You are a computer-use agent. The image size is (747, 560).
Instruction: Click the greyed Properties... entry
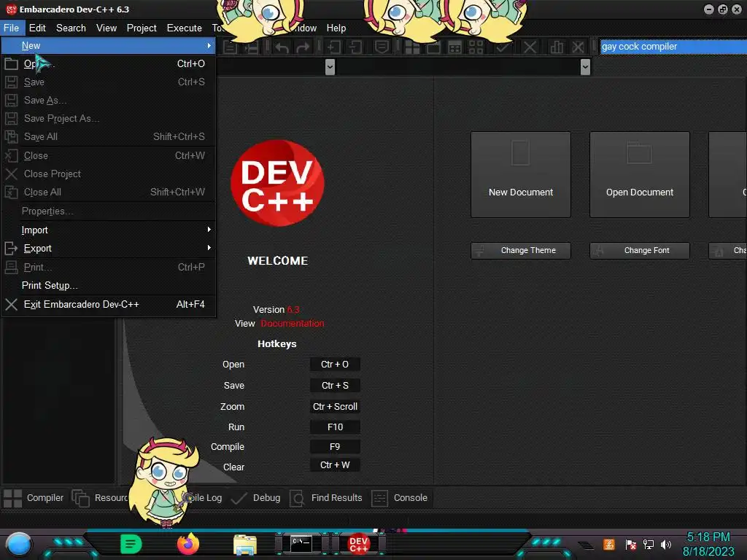click(109, 211)
